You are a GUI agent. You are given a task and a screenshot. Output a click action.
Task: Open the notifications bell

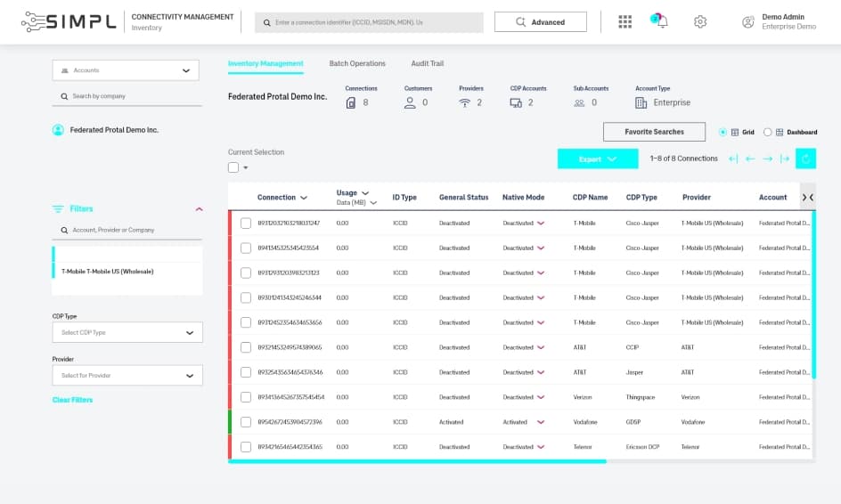point(661,21)
